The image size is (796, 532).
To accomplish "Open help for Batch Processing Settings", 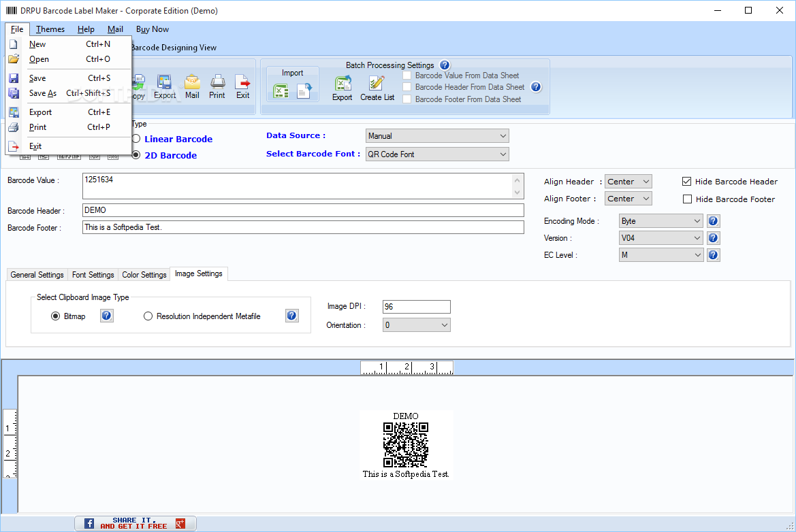I will (445, 65).
